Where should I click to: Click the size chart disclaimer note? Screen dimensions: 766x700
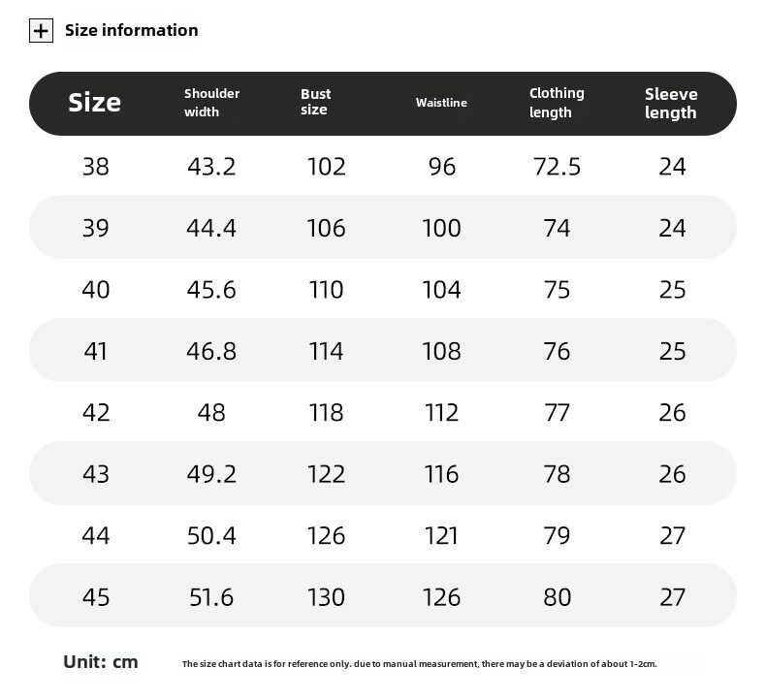419,664
